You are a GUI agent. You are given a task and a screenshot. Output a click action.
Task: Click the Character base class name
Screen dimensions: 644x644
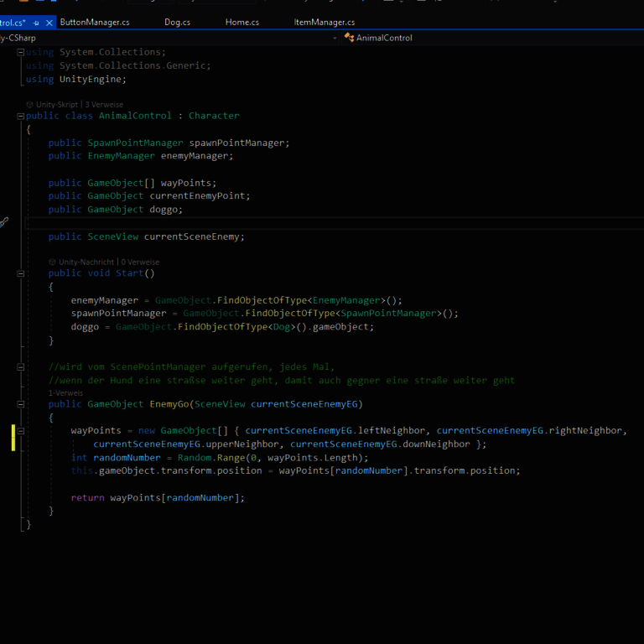[214, 116]
